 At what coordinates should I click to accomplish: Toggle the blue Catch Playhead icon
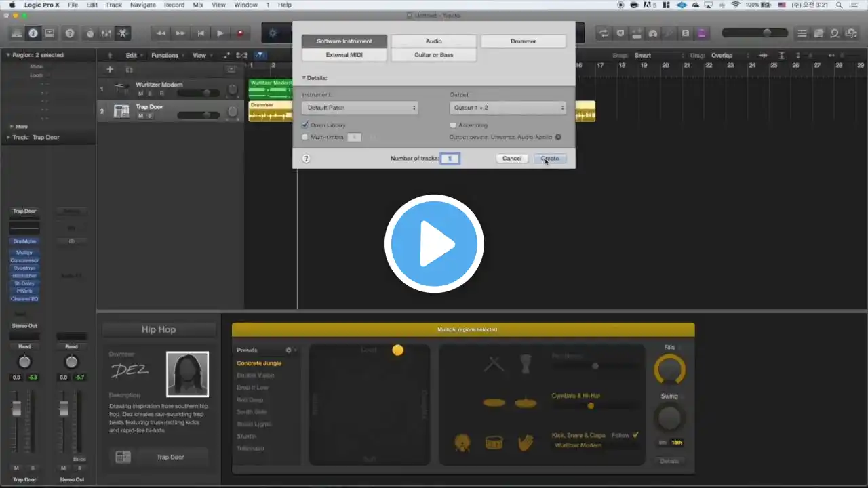click(x=260, y=56)
